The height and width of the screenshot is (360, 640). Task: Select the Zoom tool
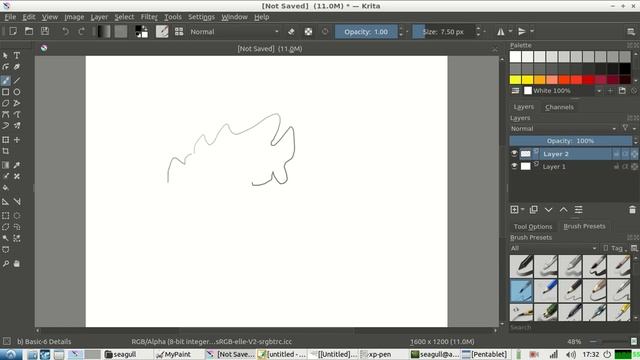point(5,264)
